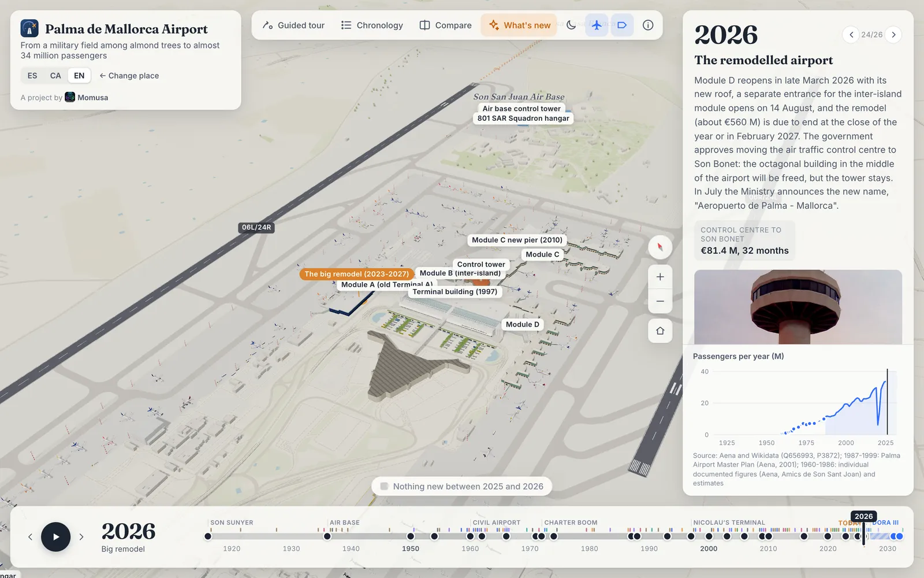This screenshot has width=924, height=578.
Task: Select the Module C map label
Action: pyautogui.click(x=542, y=254)
